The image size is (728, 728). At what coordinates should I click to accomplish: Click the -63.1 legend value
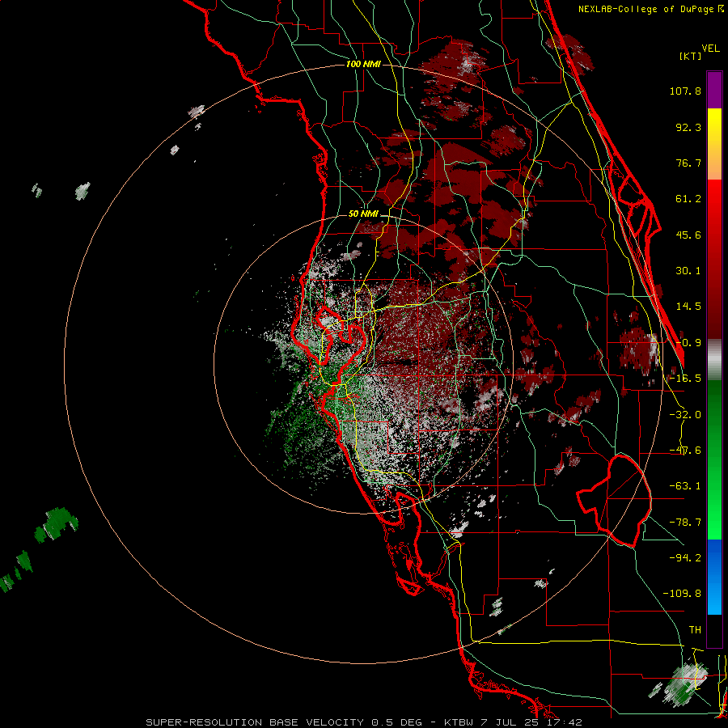point(685,486)
